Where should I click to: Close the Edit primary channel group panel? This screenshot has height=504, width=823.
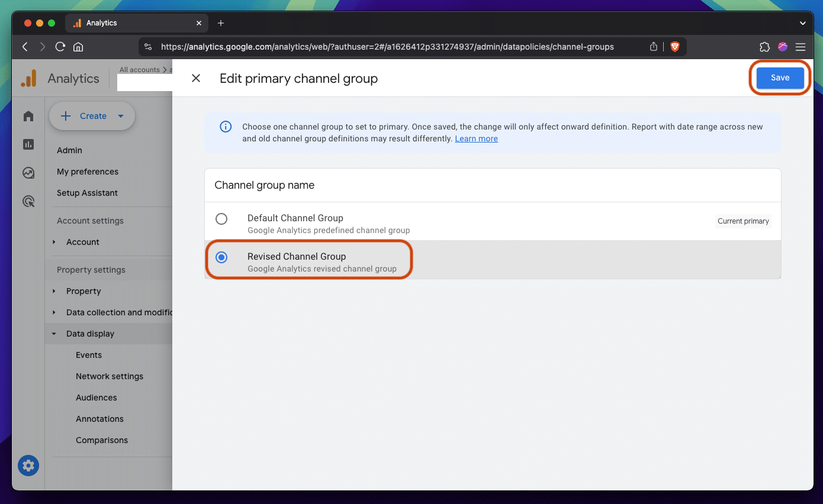click(196, 78)
